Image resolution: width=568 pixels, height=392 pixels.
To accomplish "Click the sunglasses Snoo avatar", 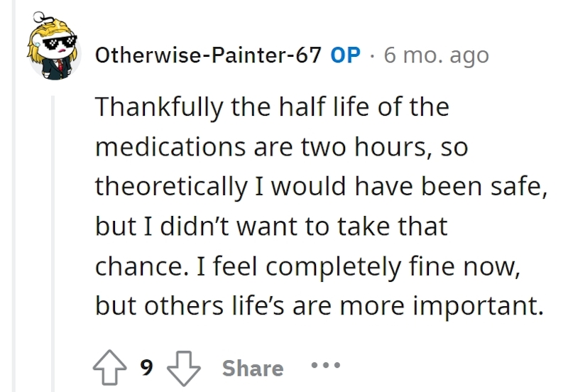I will 53,46.
